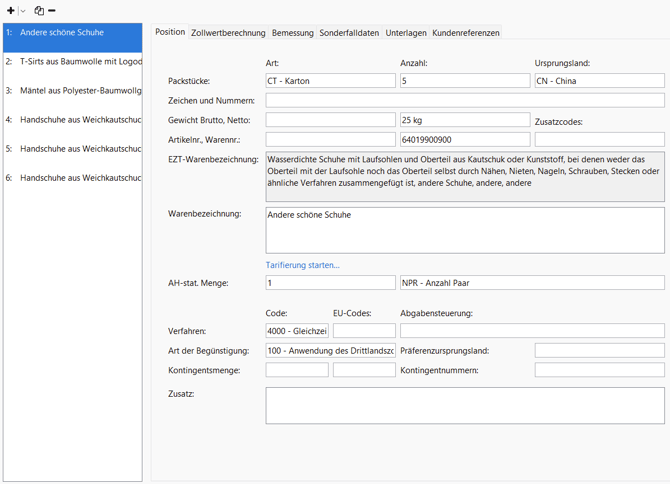This screenshot has height=484, width=670.
Task: Click the AH-stat. Menge field with 1
Action: pyautogui.click(x=331, y=283)
